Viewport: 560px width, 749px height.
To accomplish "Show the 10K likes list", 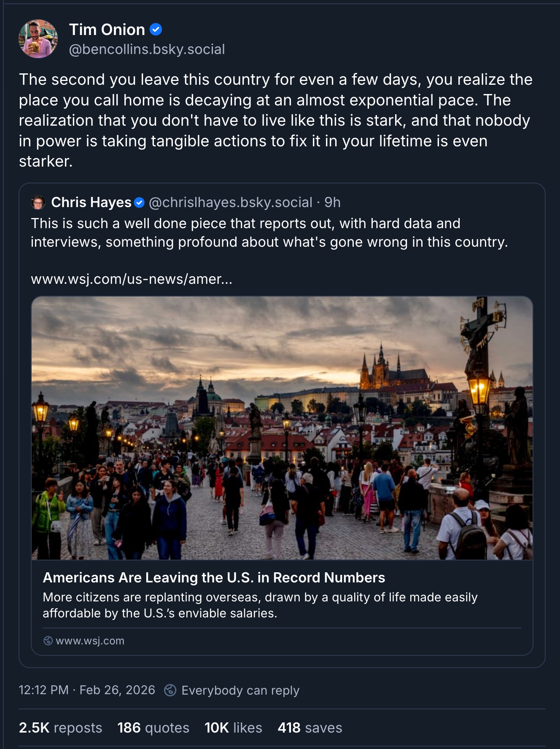I will [x=233, y=728].
